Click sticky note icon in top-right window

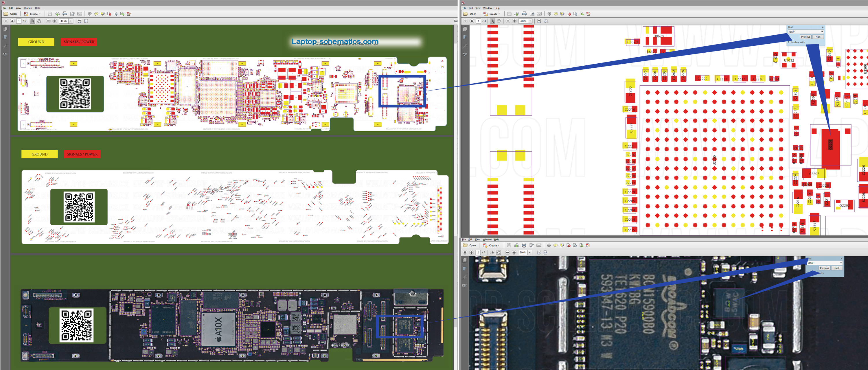(556, 14)
